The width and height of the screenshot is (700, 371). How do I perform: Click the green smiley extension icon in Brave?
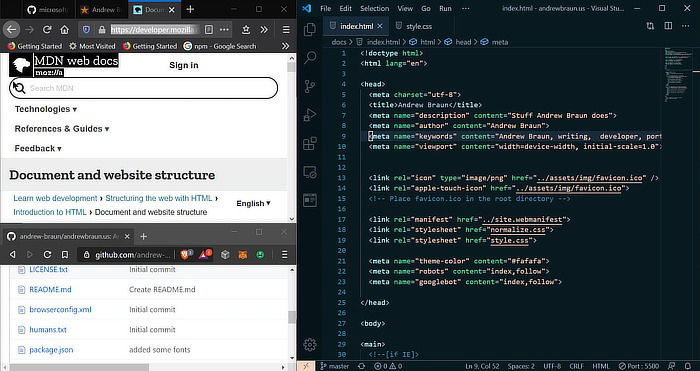[x=260, y=254]
